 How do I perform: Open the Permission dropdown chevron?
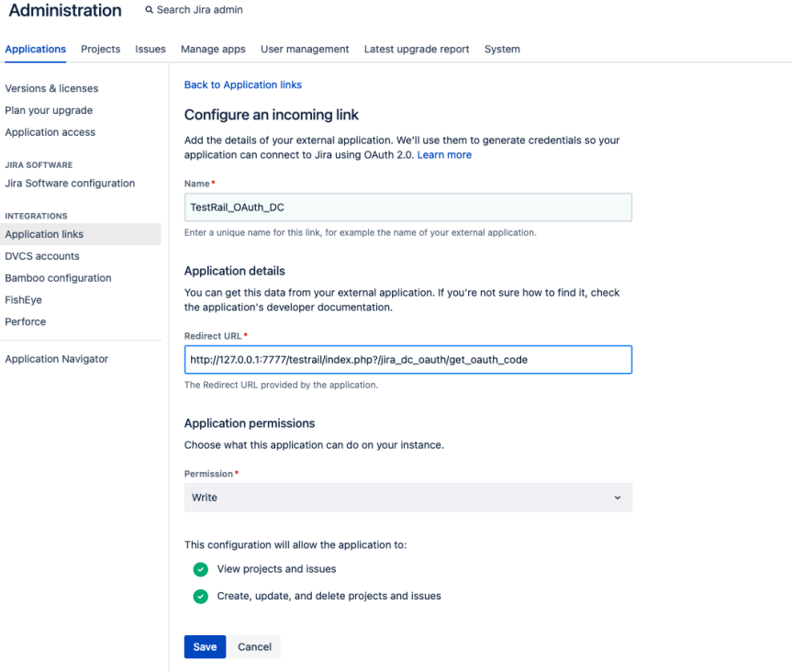click(x=619, y=497)
